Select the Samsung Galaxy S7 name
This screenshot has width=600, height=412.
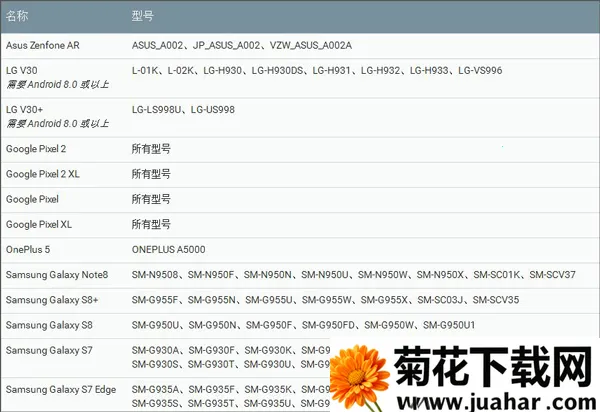pos(49,350)
